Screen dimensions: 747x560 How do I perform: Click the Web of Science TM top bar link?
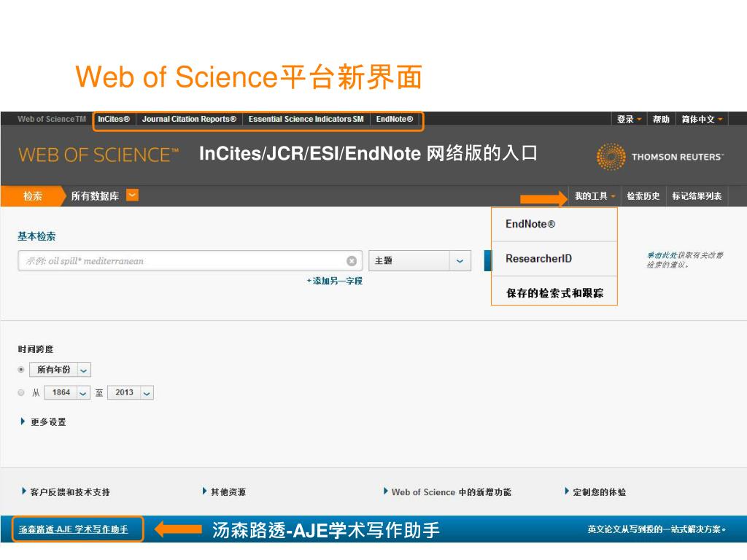[x=52, y=119]
